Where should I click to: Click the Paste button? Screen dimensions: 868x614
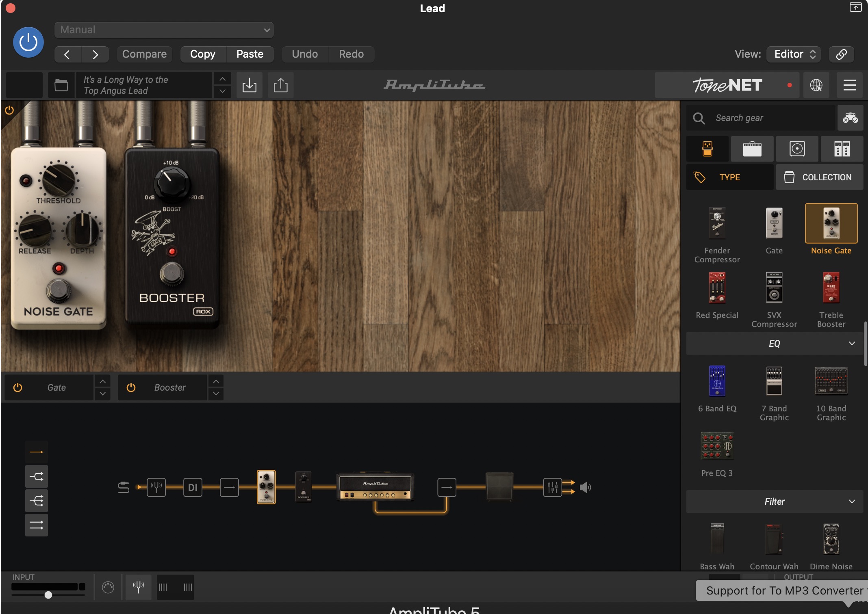pyautogui.click(x=250, y=54)
